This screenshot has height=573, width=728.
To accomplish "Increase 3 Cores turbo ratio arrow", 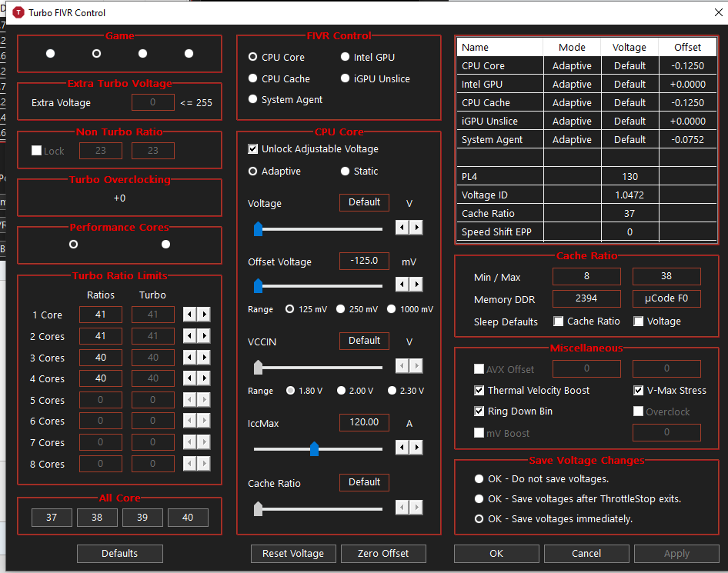I will click(204, 357).
